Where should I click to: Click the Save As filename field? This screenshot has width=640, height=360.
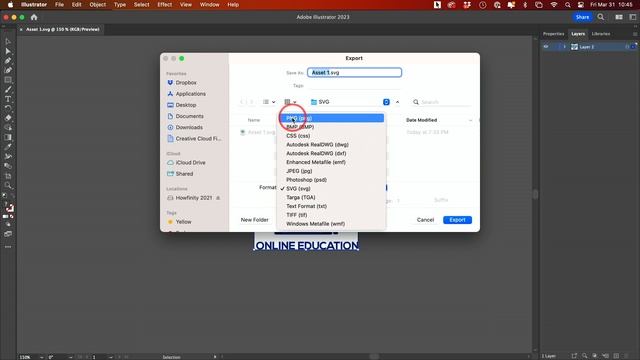click(x=354, y=73)
